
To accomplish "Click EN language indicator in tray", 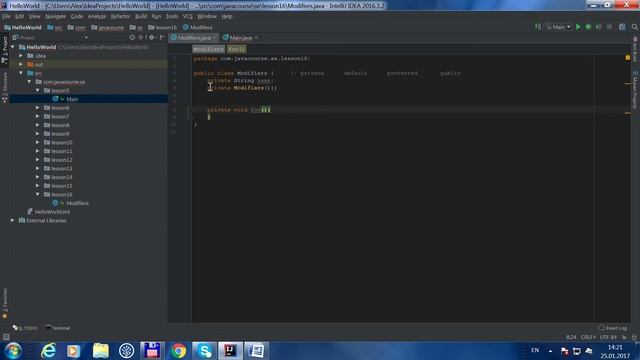I will pos(535,350).
